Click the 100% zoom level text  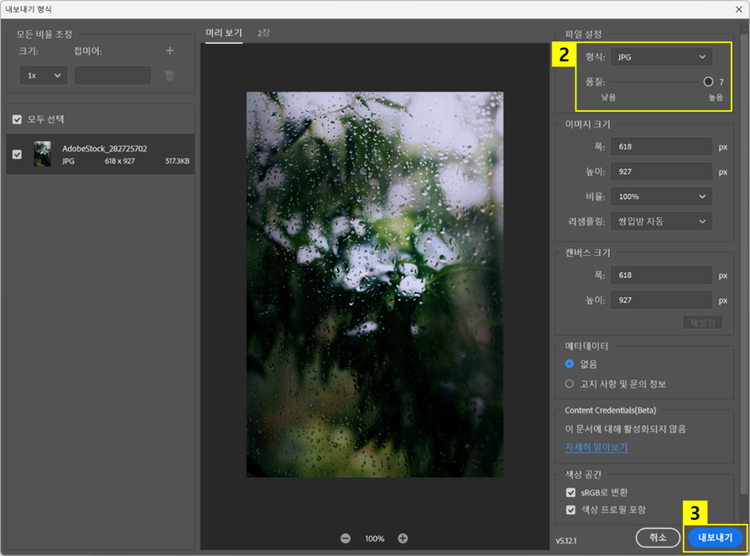[375, 539]
